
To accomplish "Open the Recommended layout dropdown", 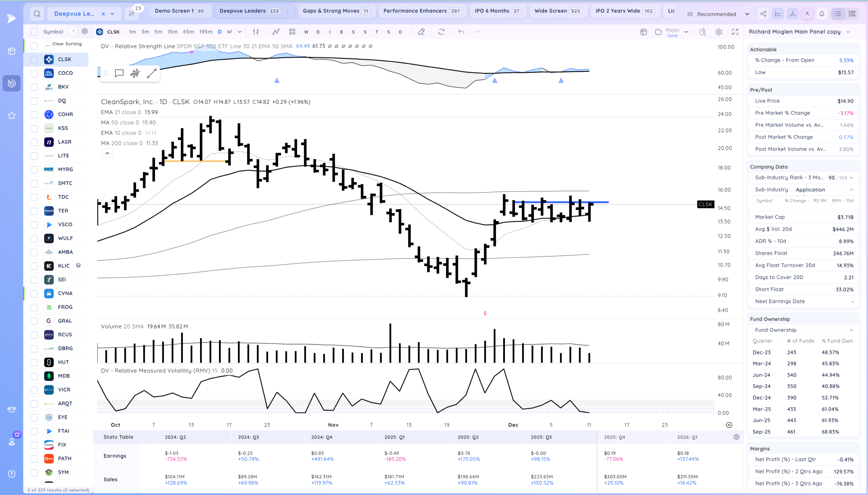I will click(718, 14).
